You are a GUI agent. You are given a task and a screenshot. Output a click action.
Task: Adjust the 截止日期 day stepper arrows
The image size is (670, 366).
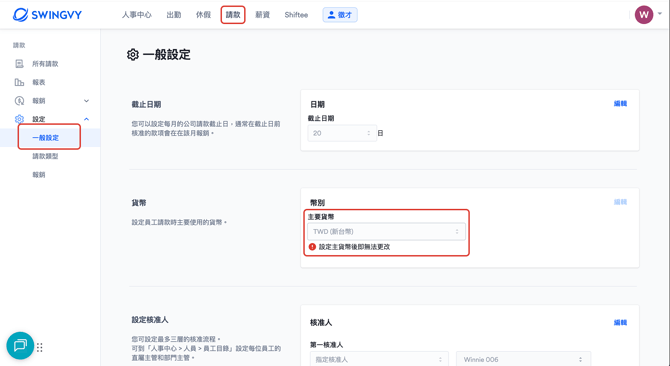[368, 133]
